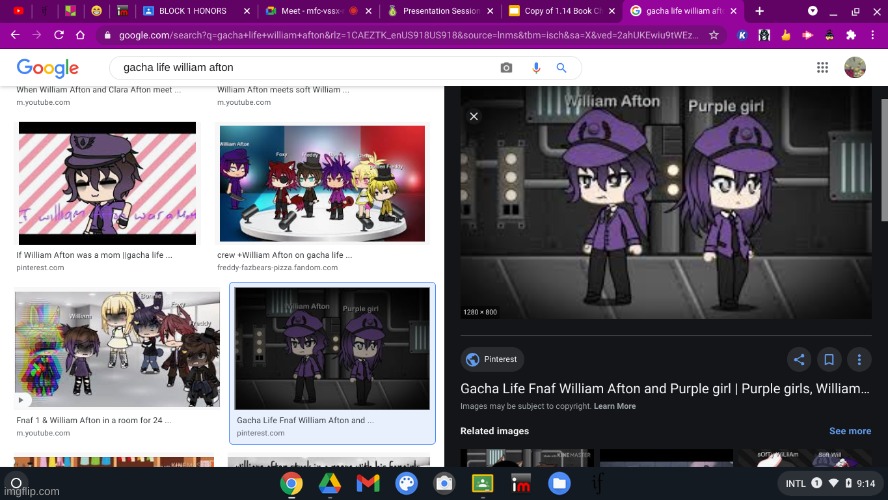This screenshot has height=500, width=888.
Task: Close the gacha life william afton tab
Action: click(734, 11)
